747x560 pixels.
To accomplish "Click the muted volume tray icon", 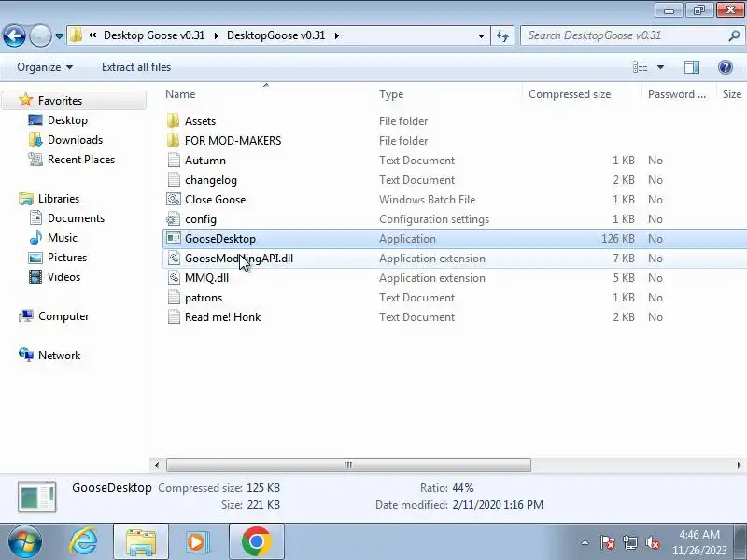I will click(652, 542).
